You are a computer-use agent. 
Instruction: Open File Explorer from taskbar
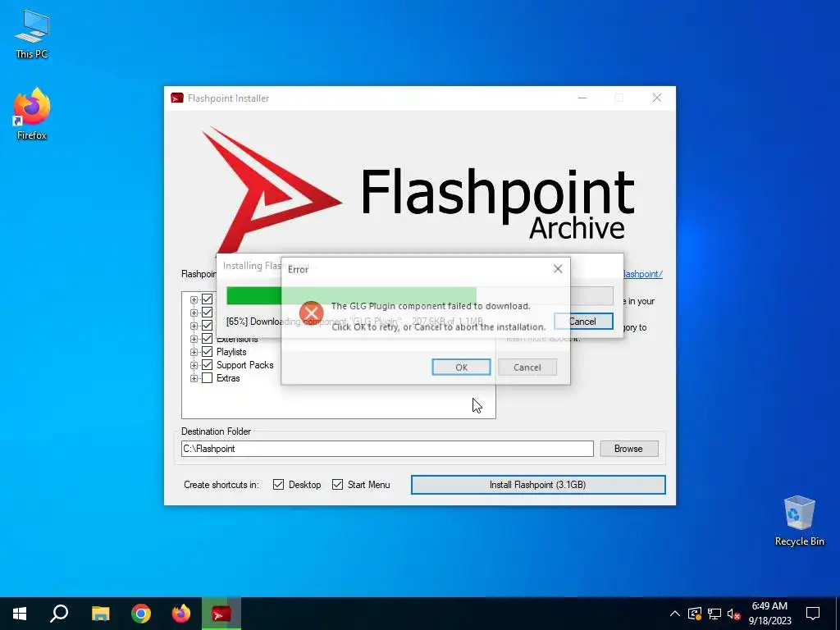[100, 614]
